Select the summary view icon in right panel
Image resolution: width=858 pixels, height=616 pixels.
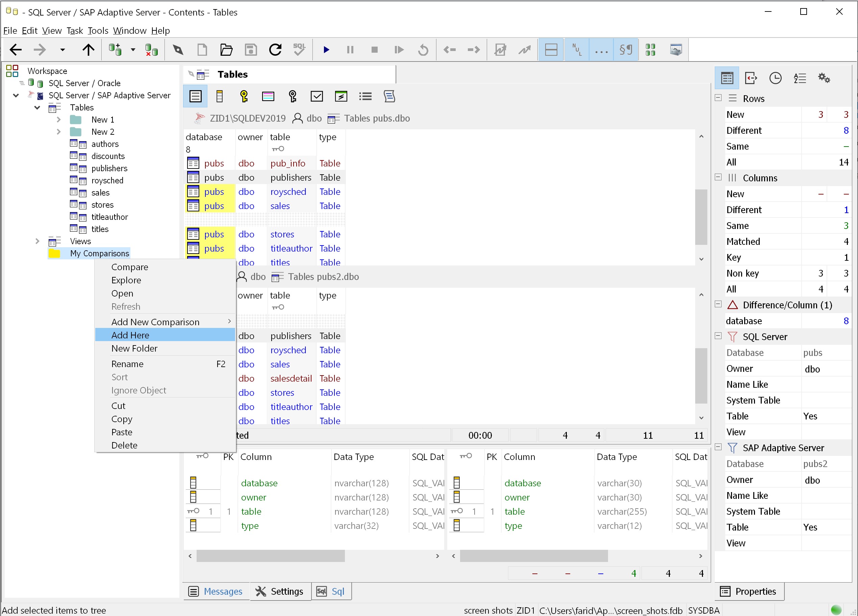coord(727,78)
